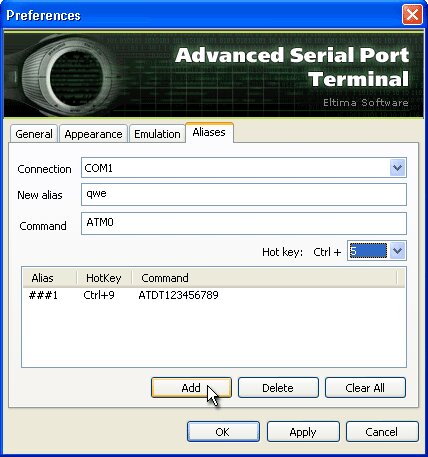Confirm with the OK button
428x457 pixels.
(x=223, y=432)
